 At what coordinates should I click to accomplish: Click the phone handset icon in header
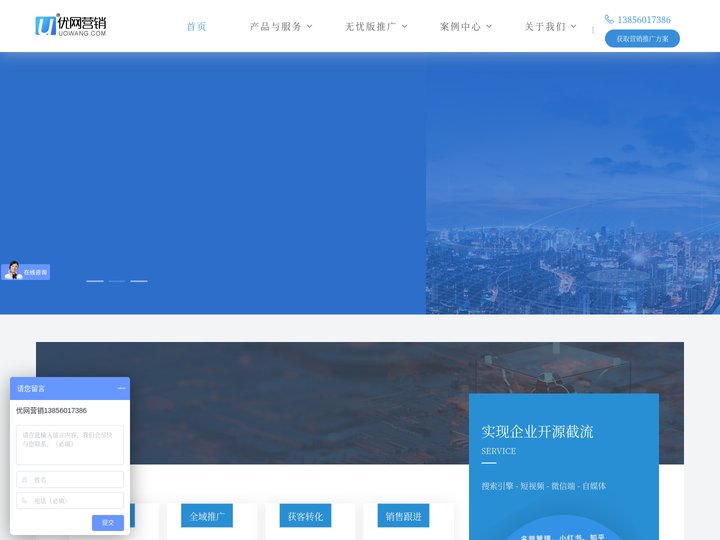tap(609, 19)
